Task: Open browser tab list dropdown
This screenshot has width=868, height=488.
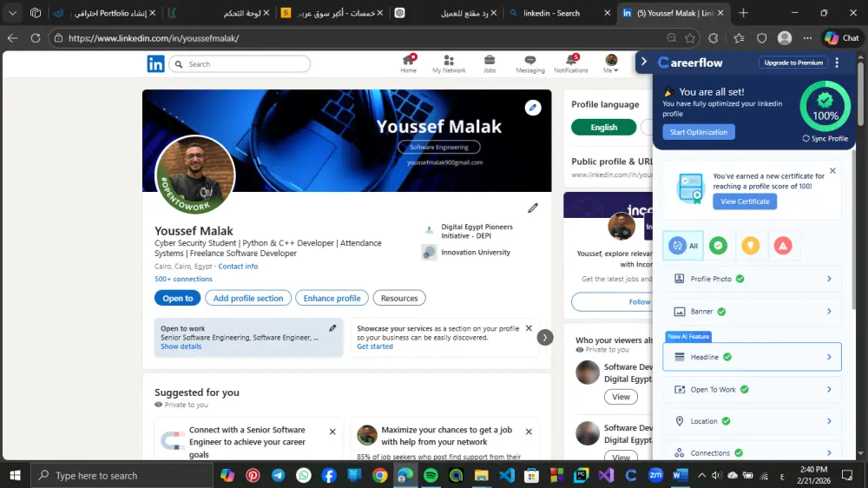Action: coord(12,13)
